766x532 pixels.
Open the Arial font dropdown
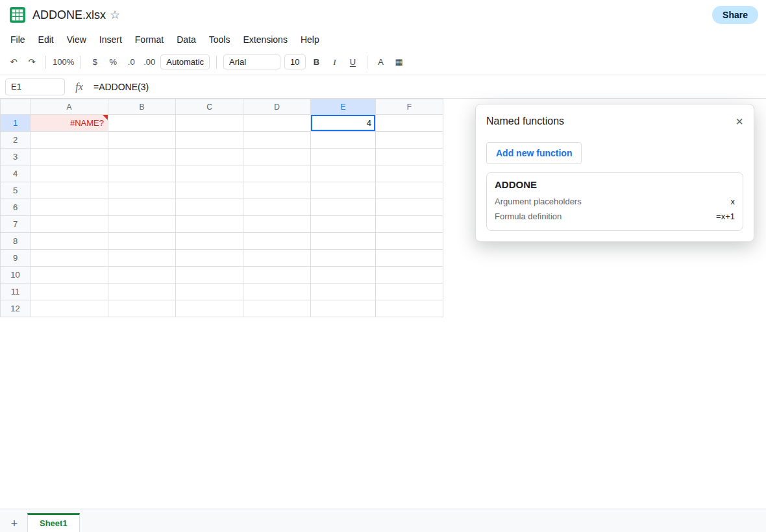click(252, 62)
